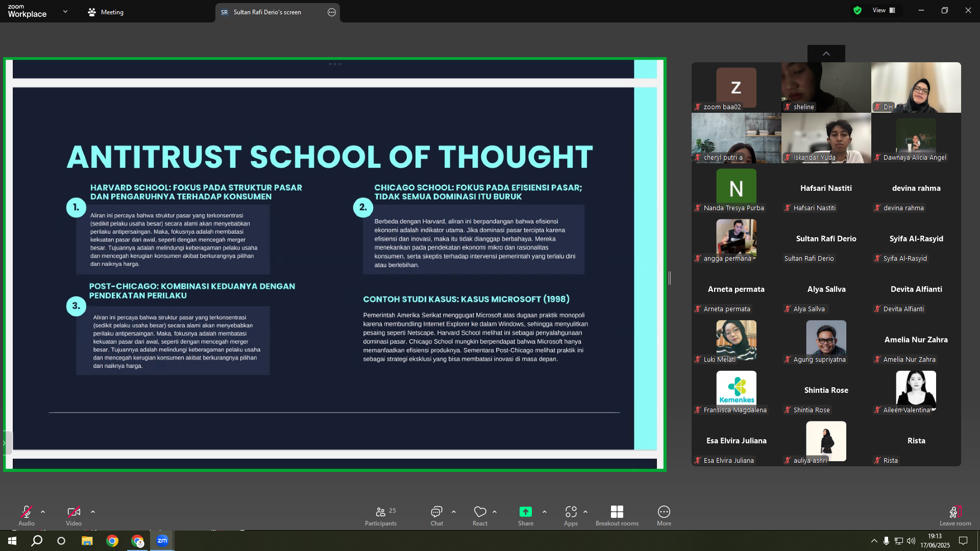Collapse the gallery with the up chevron
This screenshot has width=980, height=551.
tap(826, 54)
